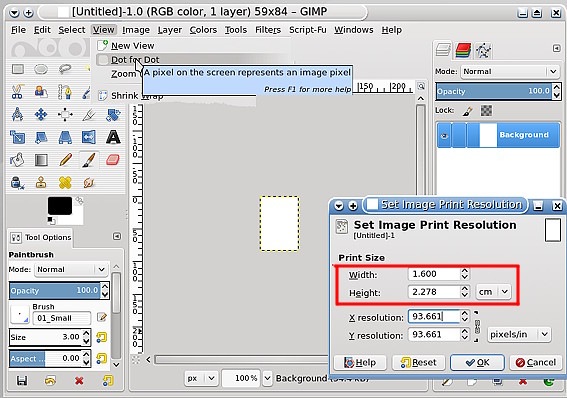Screen dimensions: 567x398
Task: Click the Help button in resolution dialog
Action: click(x=360, y=362)
